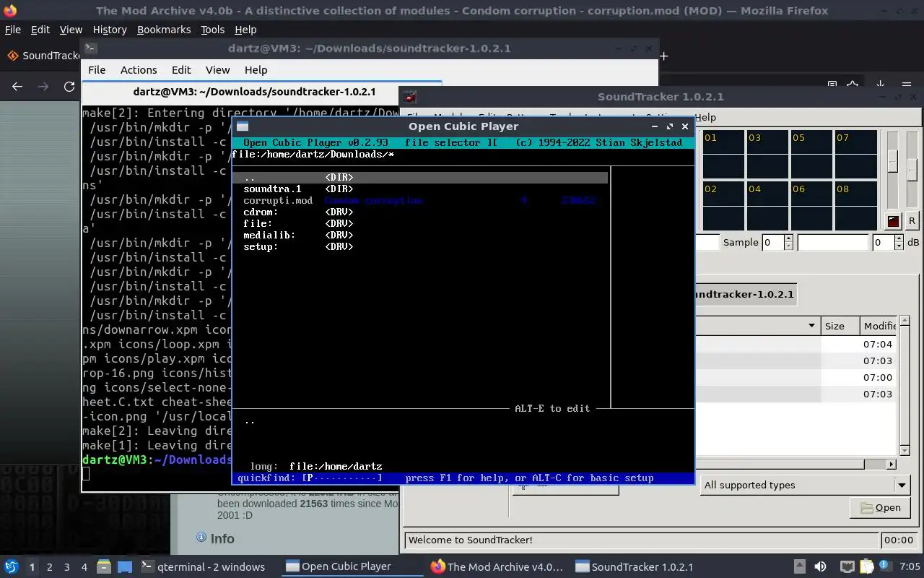Click the Firefox forward arrow
This screenshot has height=578, width=924.
point(43,87)
